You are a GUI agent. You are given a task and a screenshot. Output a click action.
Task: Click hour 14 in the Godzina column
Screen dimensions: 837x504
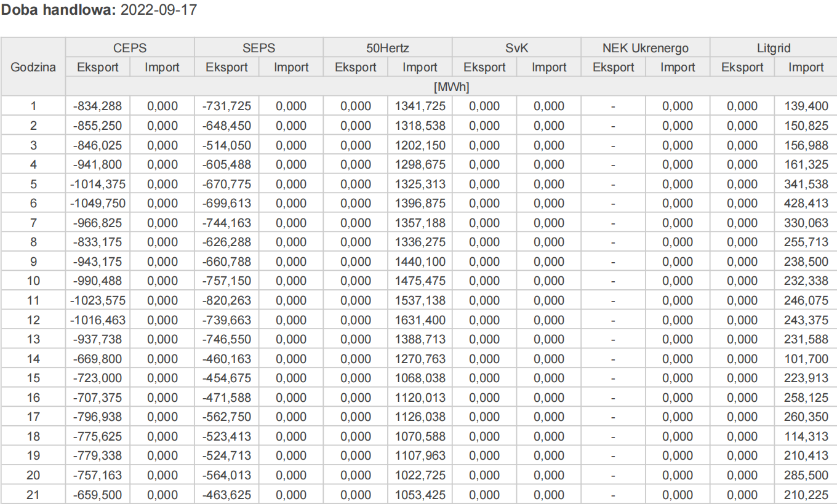point(33,359)
